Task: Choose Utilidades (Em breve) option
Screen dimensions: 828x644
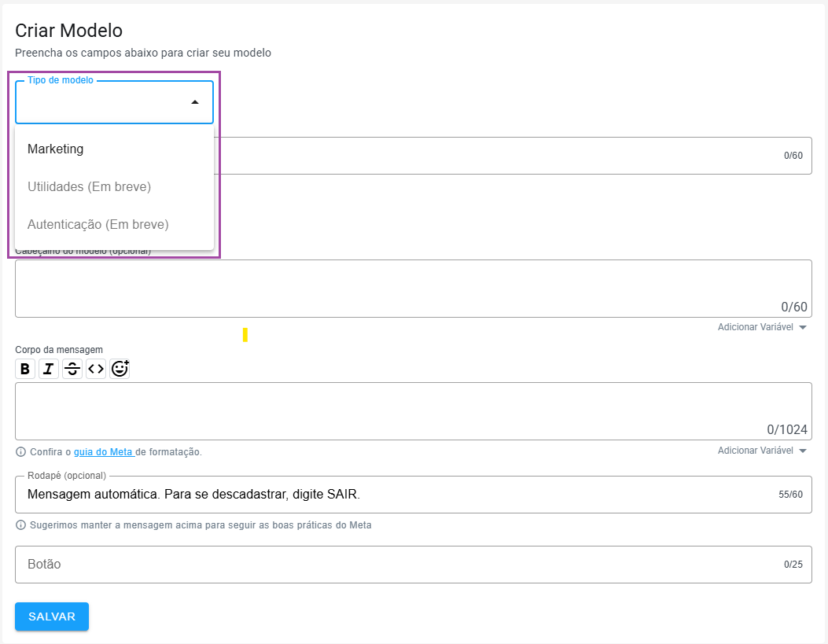Action: click(115, 187)
